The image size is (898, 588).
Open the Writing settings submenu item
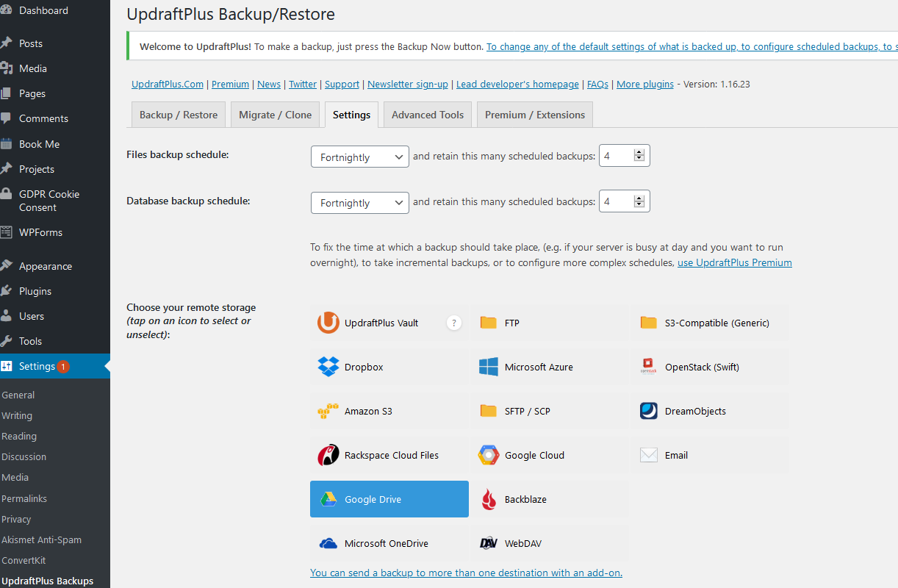click(x=17, y=415)
